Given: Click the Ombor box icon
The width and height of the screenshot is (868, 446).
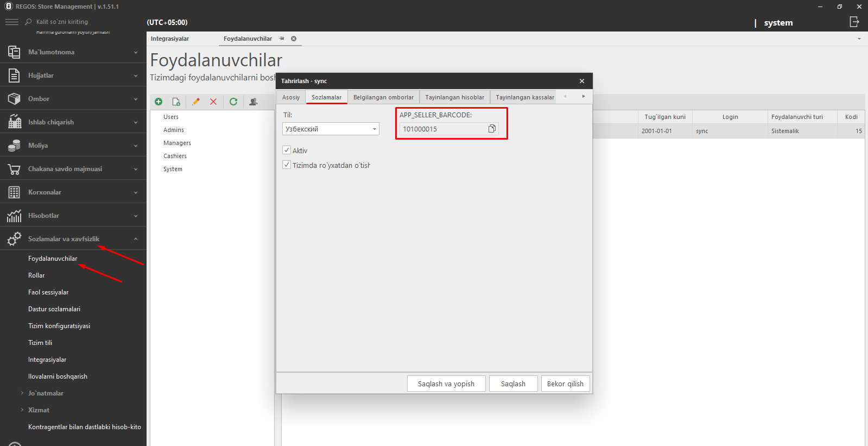Looking at the screenshot, I should coord(14,99).
